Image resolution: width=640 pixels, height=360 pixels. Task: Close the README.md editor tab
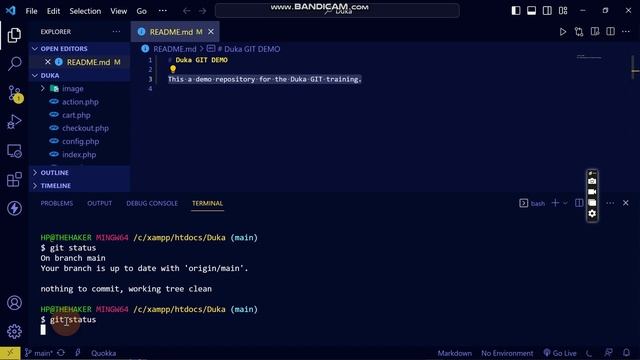click(211, 32)
